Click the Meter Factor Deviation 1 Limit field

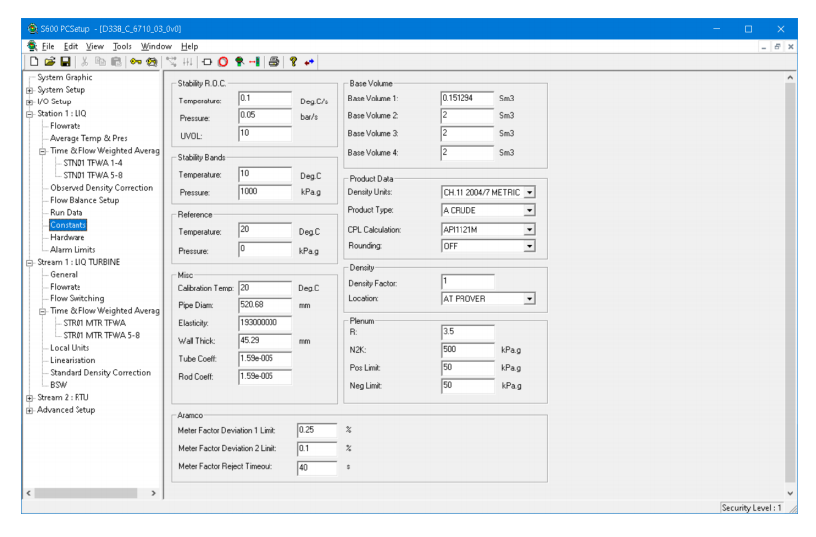click(316, 430)
